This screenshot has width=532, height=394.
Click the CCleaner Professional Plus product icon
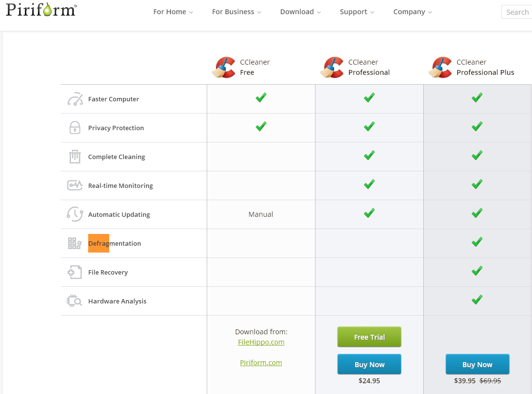pos(440,68)
